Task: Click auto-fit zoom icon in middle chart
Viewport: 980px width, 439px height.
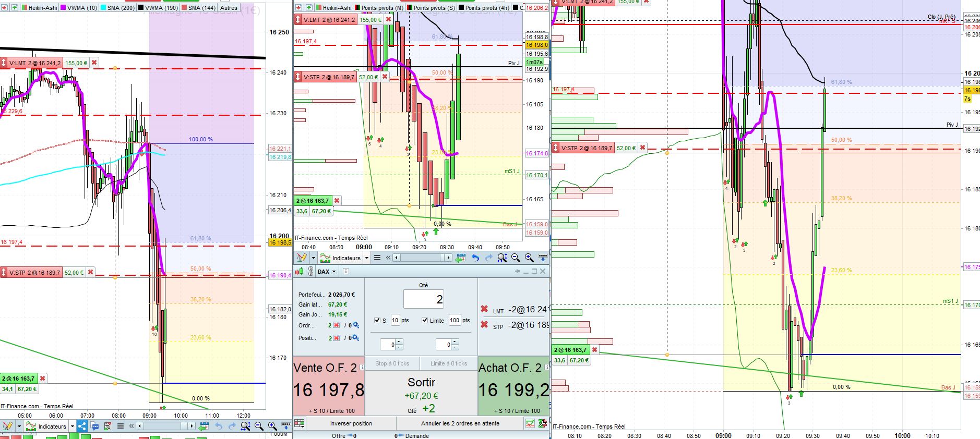Action: point(502,258)
